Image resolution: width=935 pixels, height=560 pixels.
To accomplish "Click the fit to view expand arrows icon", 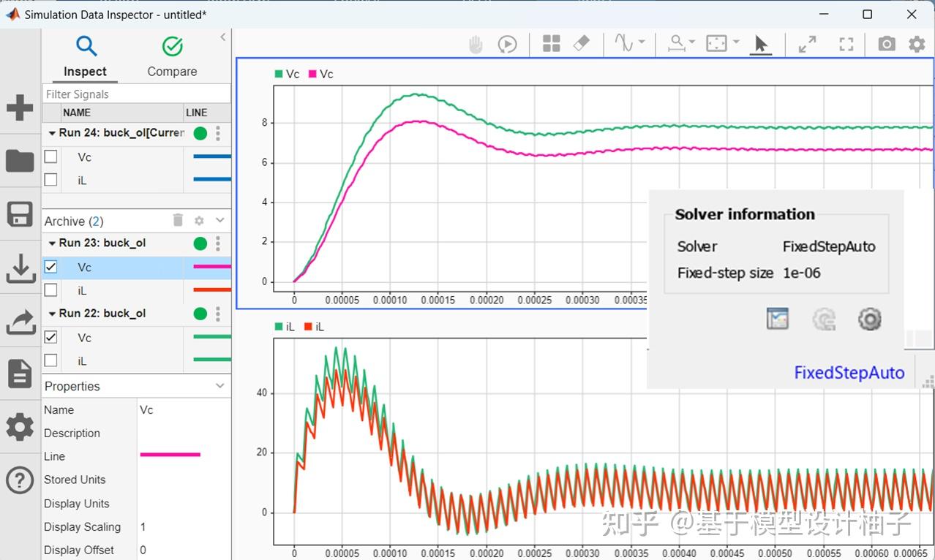I will [808, 45].
